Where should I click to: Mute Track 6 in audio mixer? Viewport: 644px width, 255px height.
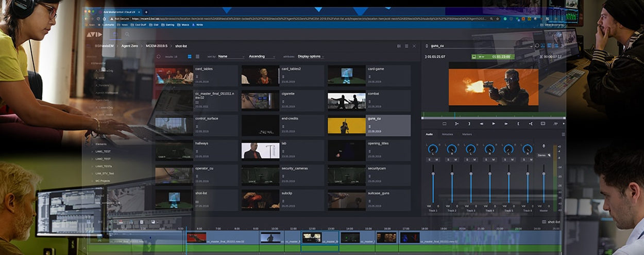(531, 160)
